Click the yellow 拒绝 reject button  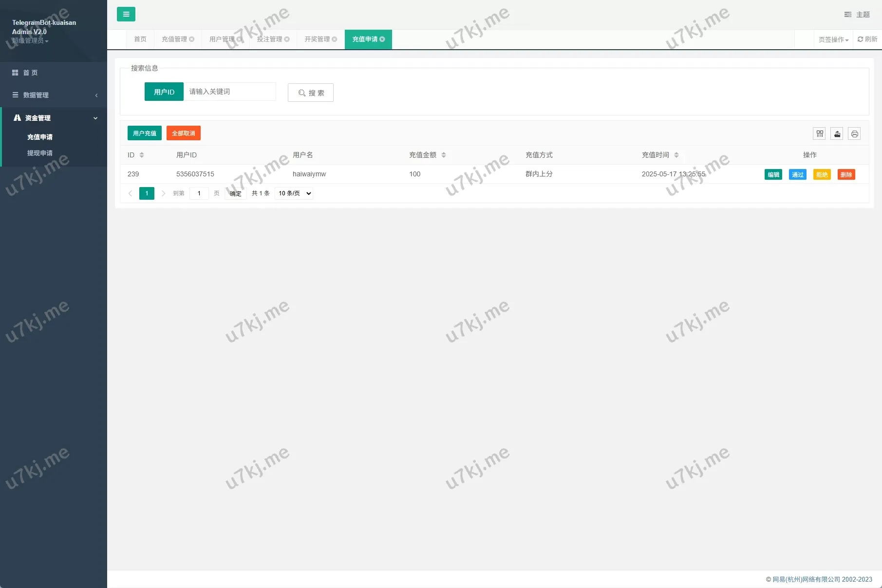[822, 174]
